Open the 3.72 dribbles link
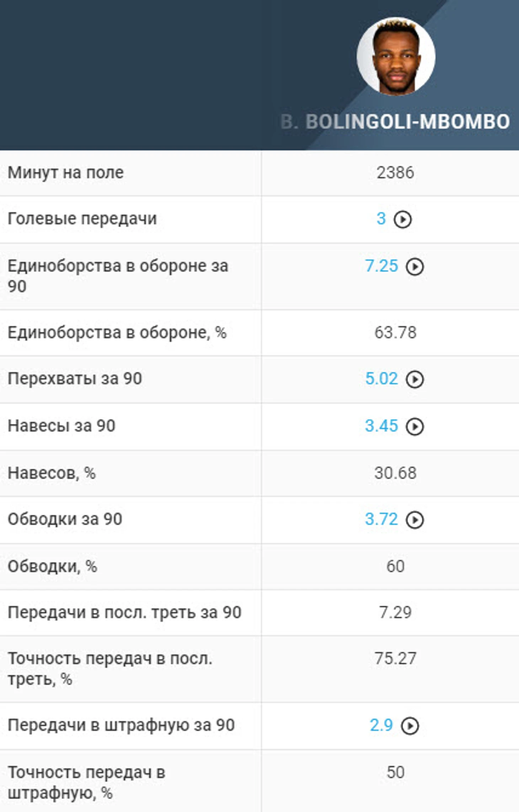The height and width of the screenshot is (812, 519). [381, 519]
